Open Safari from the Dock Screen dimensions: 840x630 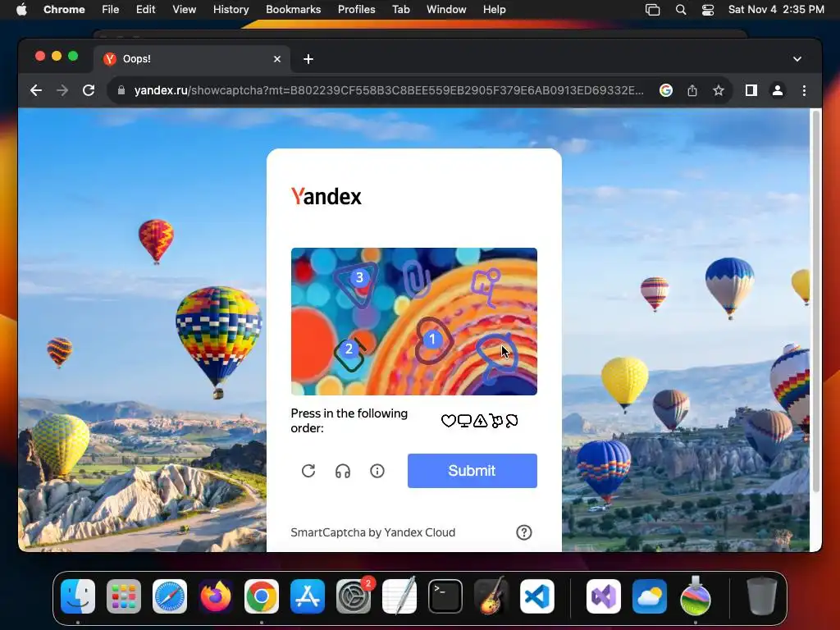(170, 596)
